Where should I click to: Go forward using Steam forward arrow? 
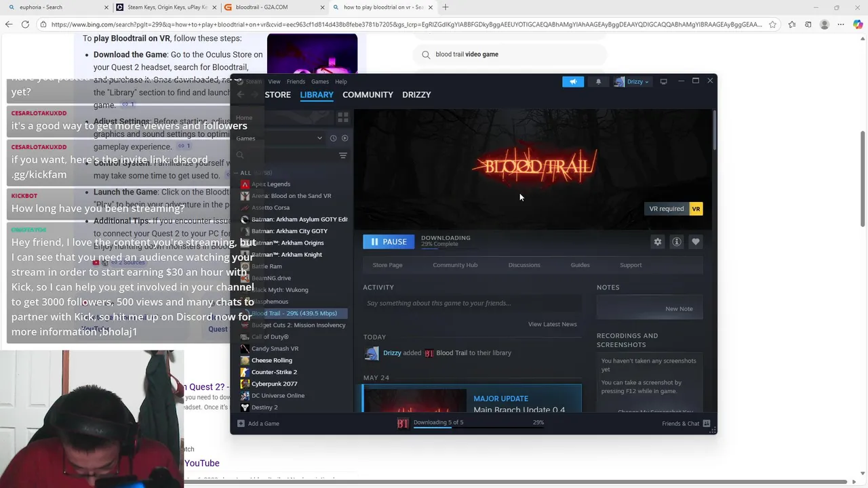255,95
